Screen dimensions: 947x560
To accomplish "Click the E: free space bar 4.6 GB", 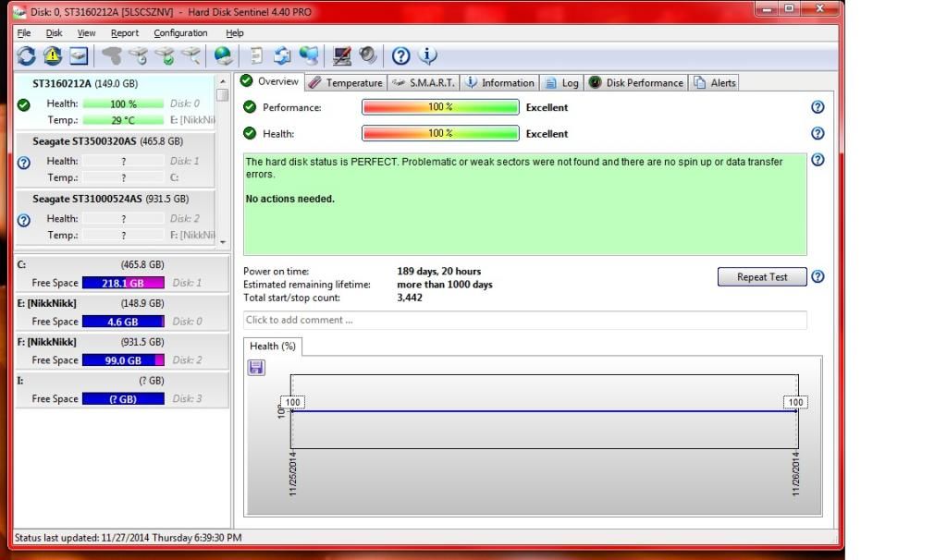I will click(123, 322).
